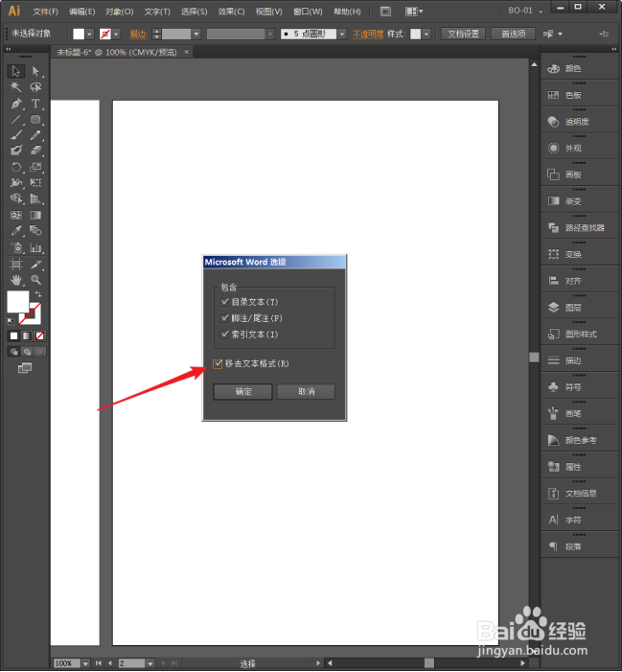Screen dimensions: 622x672
Task: Open the 字符 (Character) panel
Action: pyautogui.click(x=580, y=520)
